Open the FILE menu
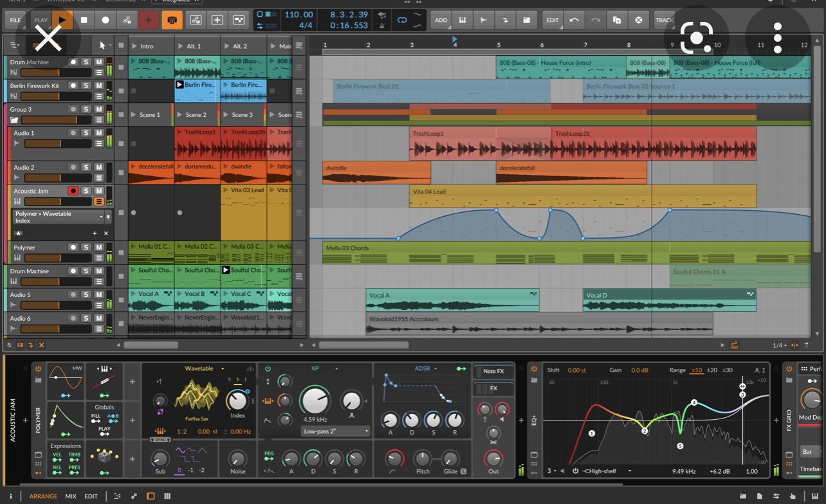This screenshot has height=504, width=826. (x=15, y=20)
